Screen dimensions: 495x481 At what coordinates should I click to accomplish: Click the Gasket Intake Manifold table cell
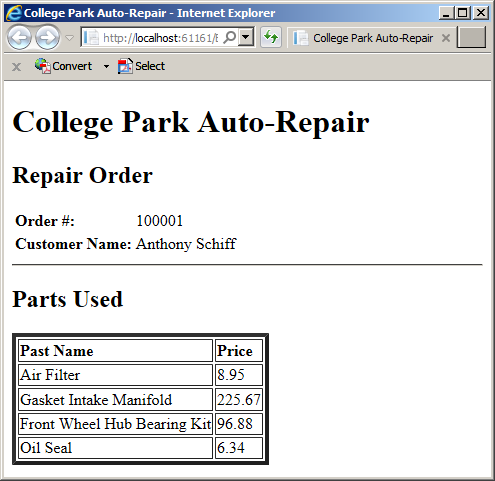(115, 399)
